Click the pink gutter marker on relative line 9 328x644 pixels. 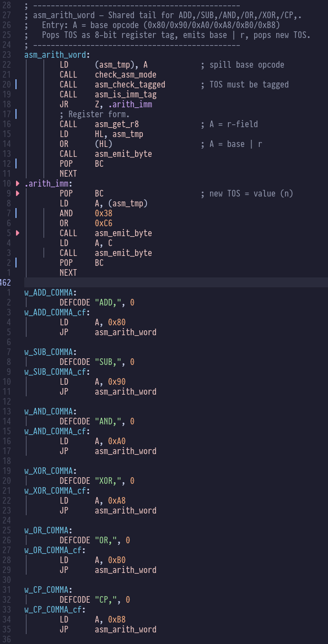pyautogui.click(x=17, y=193)
